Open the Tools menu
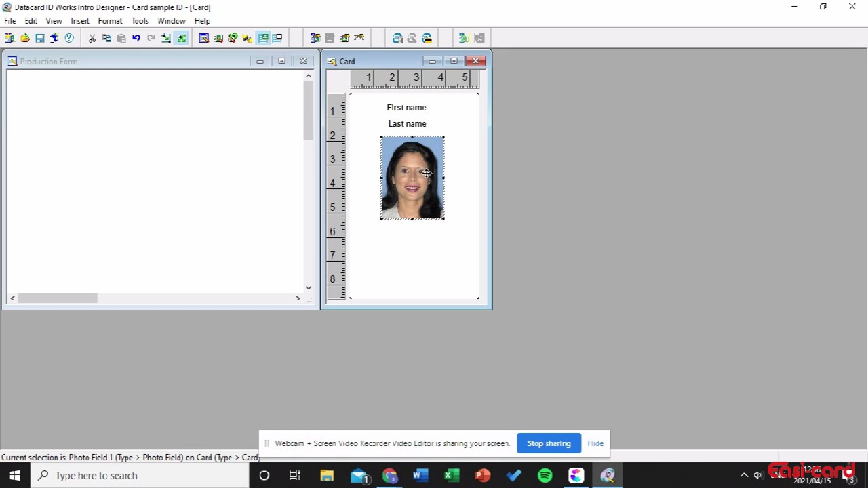868x488 pixels. click(x=140, y=21)
